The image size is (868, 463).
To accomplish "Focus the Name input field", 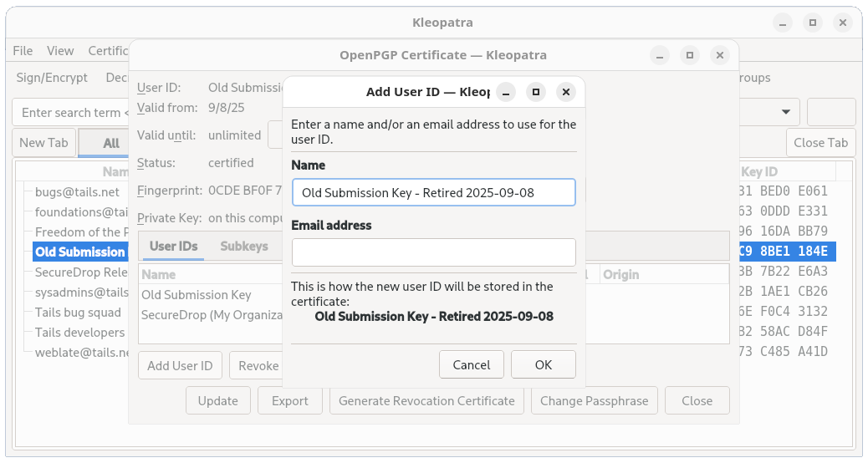I will point(433,192).
